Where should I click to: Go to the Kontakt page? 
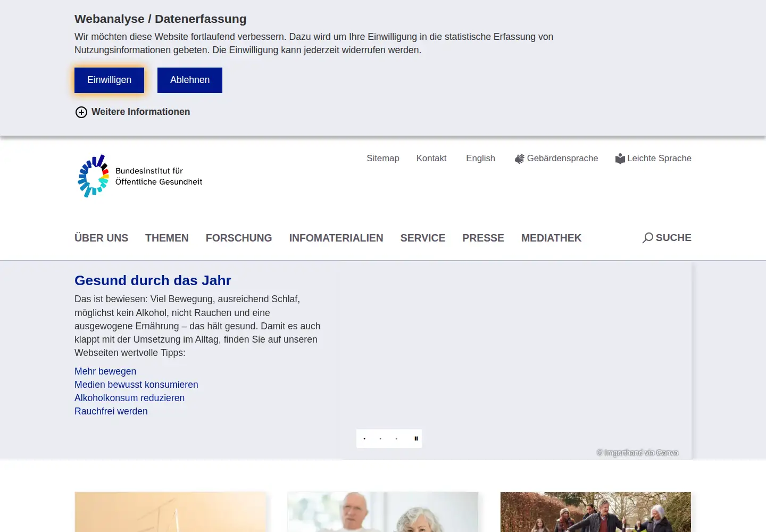click(431, 158)
